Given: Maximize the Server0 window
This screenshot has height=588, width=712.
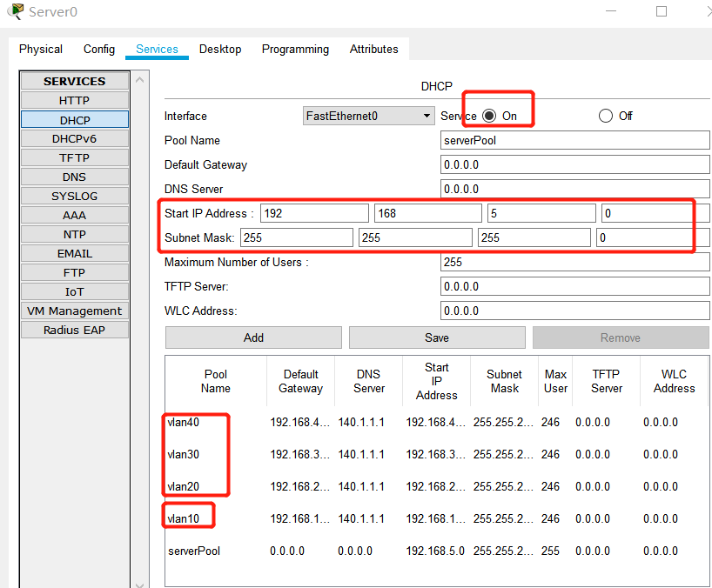Looking at the screenshot, I should 662,11.
